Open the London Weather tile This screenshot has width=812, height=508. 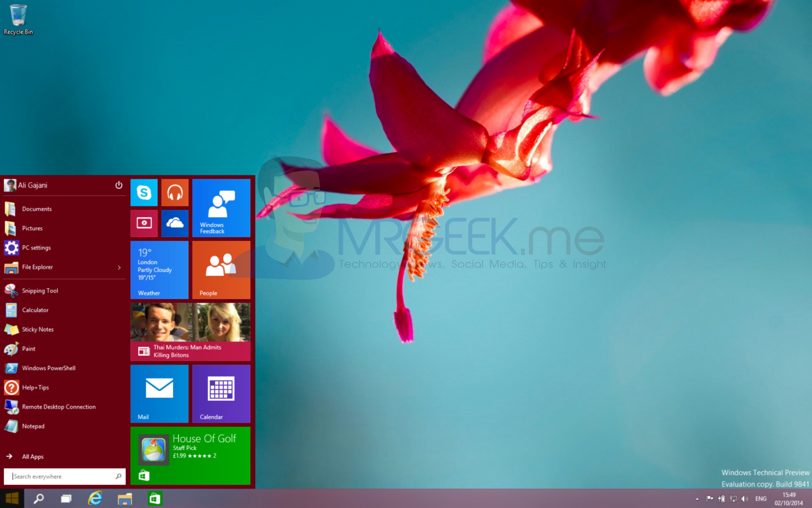(x=159, y=270)
